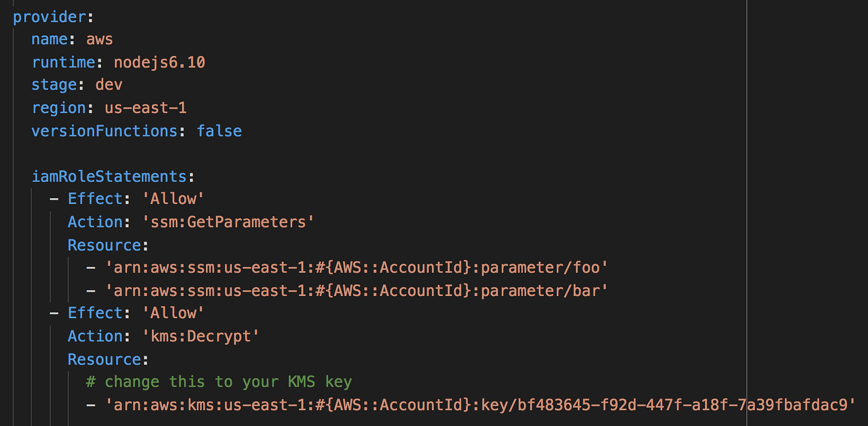
Task: Click the 'stage' key
Action: [54, 85]
